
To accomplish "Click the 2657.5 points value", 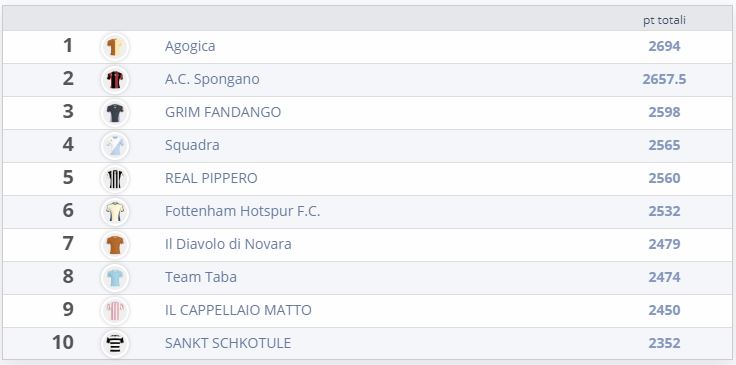I will (x=664, y=79).
